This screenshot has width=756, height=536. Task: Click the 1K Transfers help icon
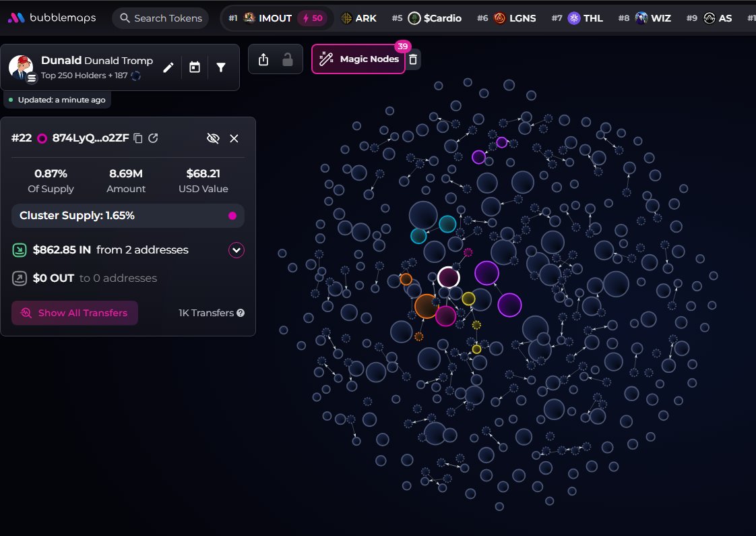pos(241,313)
